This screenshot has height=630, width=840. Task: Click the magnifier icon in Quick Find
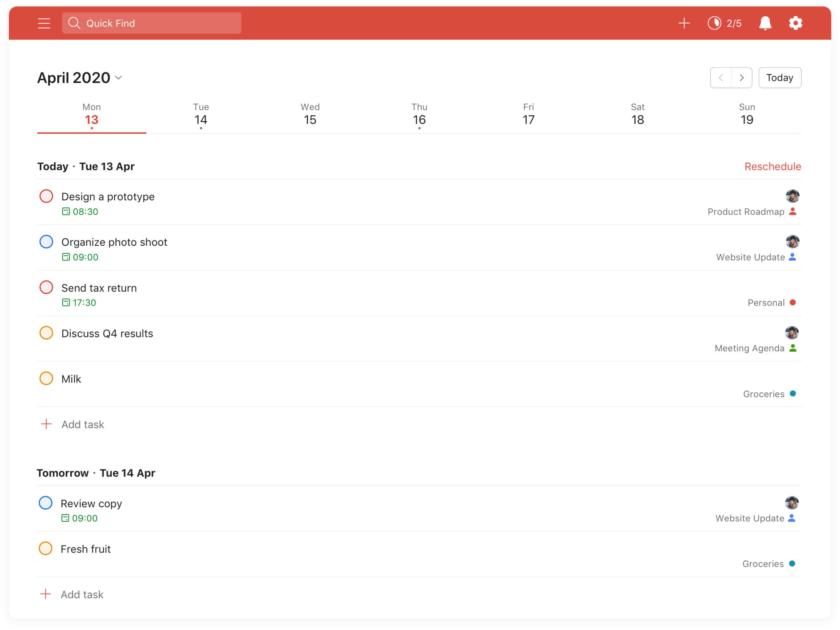(75, 23)
